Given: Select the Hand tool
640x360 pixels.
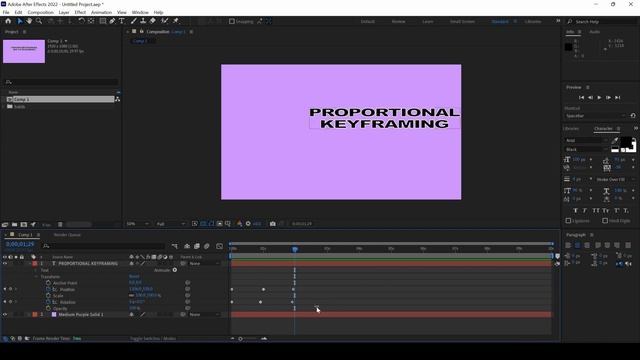Looking at the screenshot, I should click(x=29, y=21).
